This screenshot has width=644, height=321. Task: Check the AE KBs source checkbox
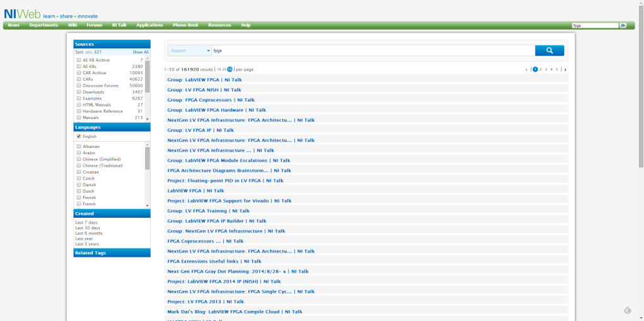click(79, 66)
